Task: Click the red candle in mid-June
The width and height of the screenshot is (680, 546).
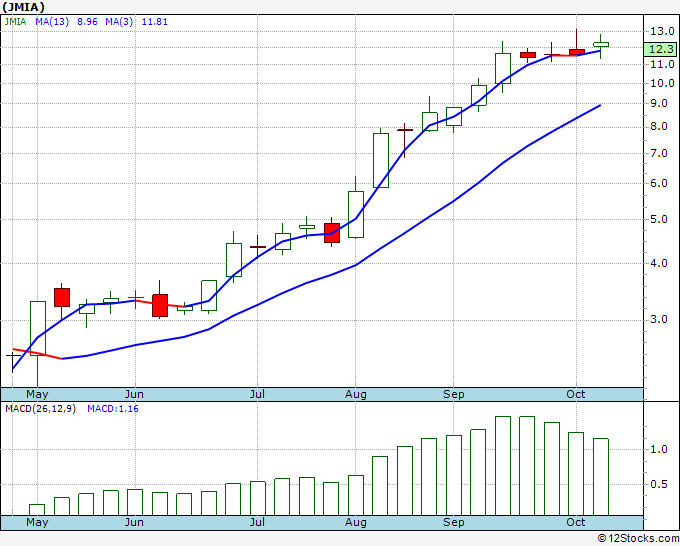Action: [x=160, y=305]
